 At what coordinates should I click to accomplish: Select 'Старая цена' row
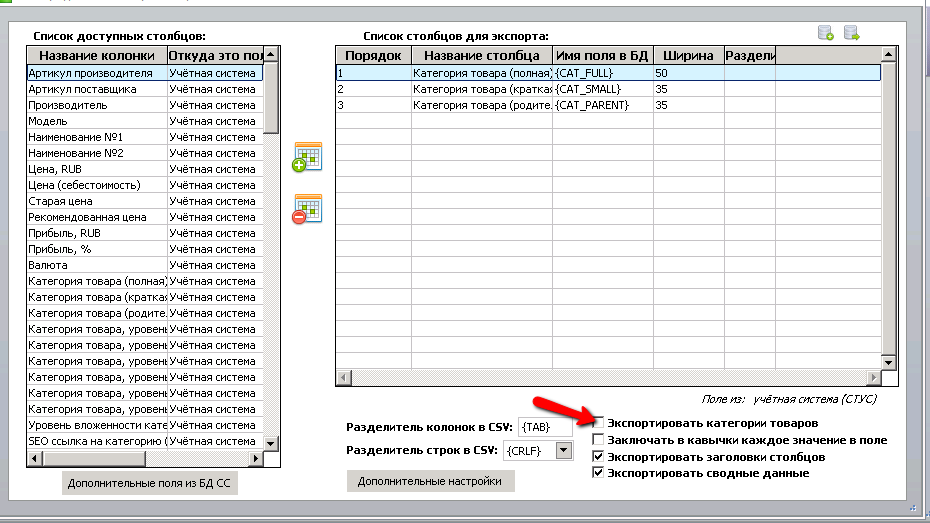coord(145,201)
